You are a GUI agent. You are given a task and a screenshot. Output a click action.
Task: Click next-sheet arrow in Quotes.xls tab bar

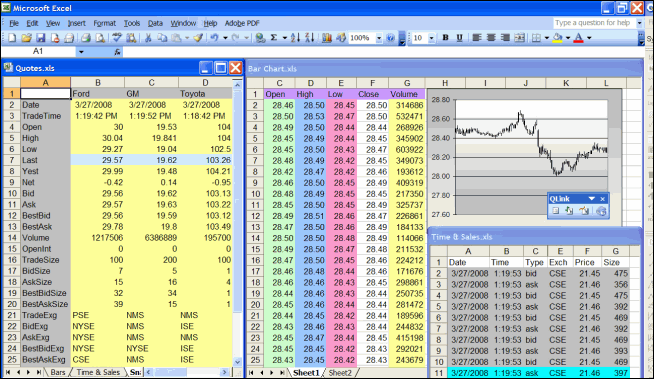[28, 372]
